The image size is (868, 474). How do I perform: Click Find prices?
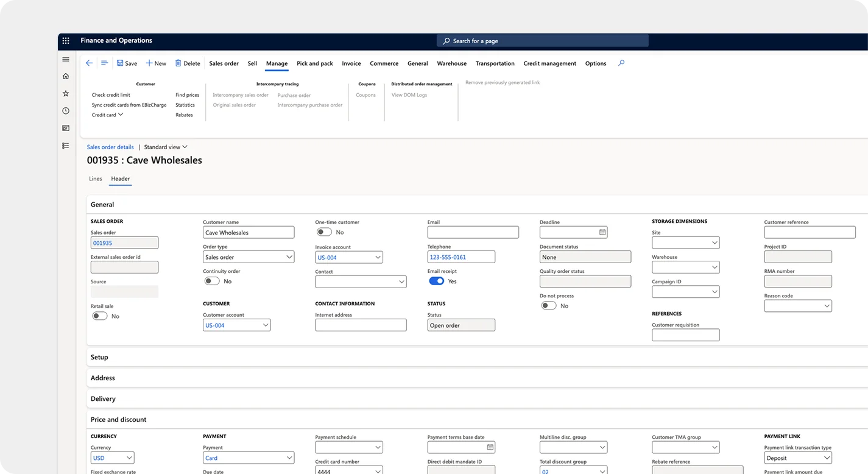188,95
